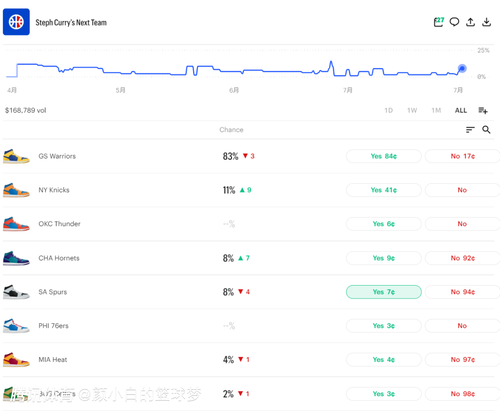This screenshot has width=500, height=411.
Task: Open the comments speech bubble icon
Action: tap(454, 22)
